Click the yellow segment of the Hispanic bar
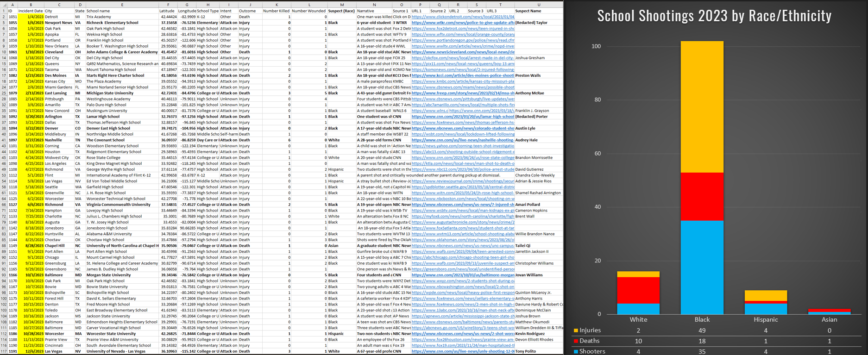Image resolution: width=868 pixels, height=355 pixels. 766,296
